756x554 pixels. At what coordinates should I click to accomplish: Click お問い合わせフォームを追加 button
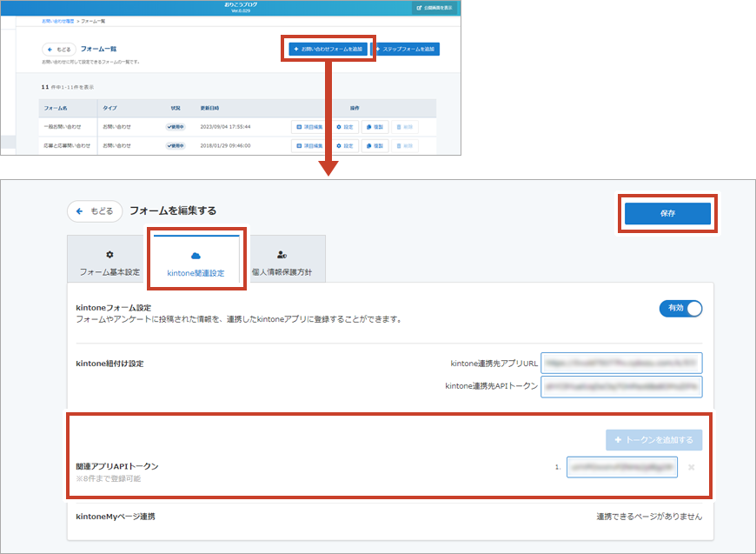click(327, 49)
